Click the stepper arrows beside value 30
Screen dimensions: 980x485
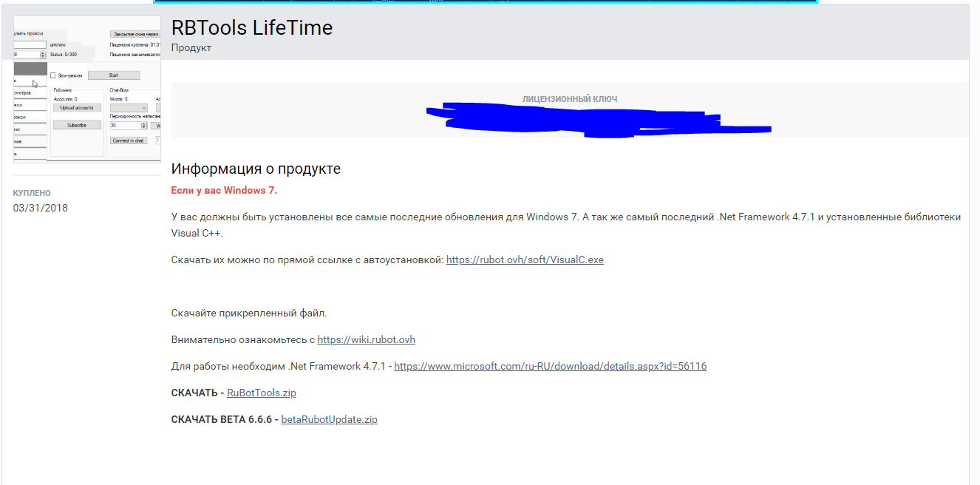click(x=143, y=126)
